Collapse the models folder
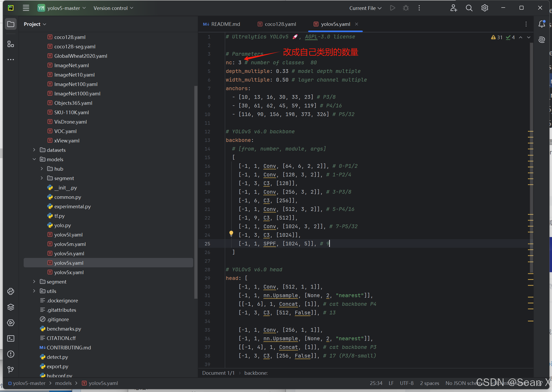 pos(34,159)
